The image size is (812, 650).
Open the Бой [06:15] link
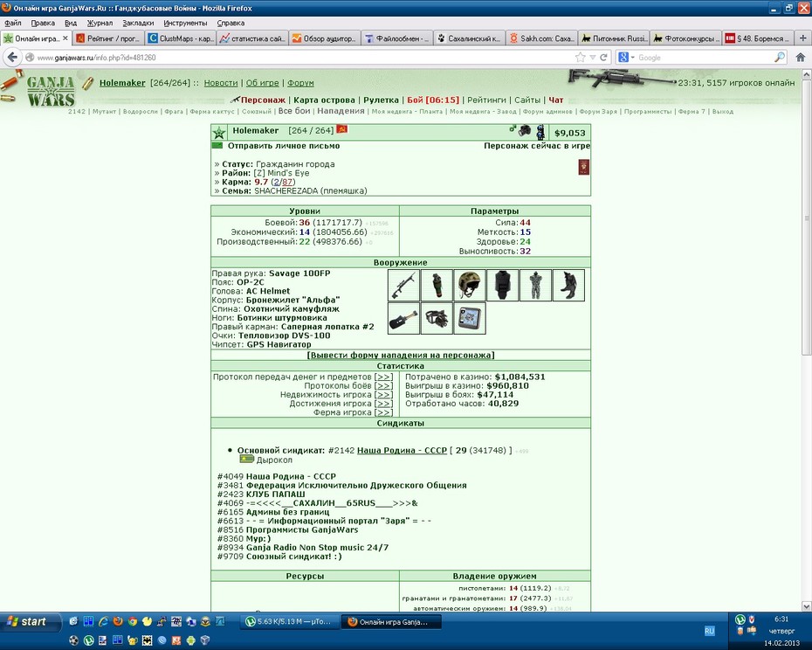433,100
